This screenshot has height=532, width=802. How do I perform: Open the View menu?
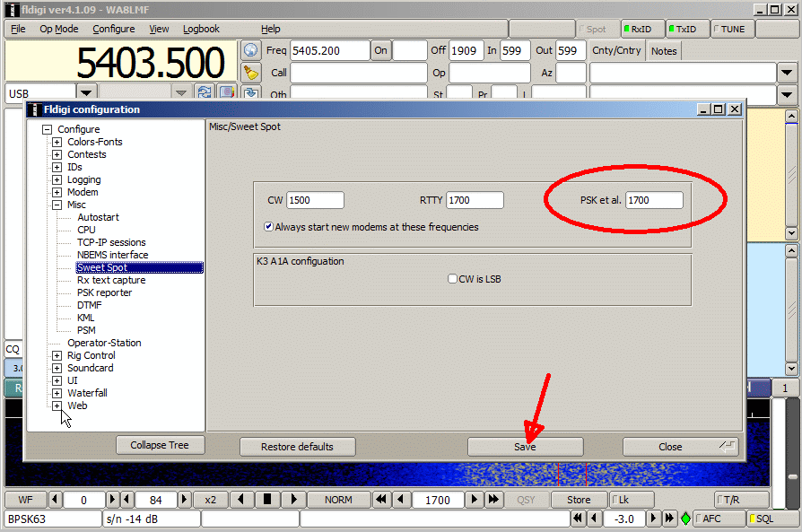pyautogui.click(x=159, y=30)
